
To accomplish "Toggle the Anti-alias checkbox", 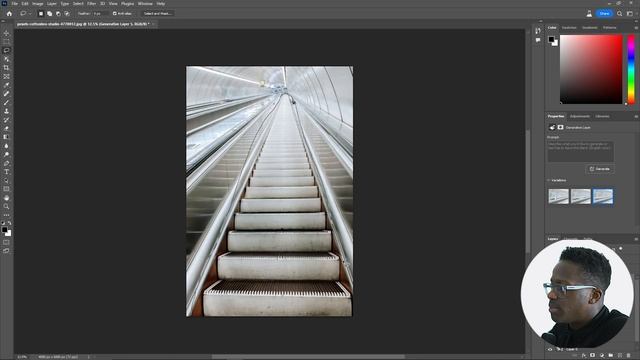I will (115, 13).
